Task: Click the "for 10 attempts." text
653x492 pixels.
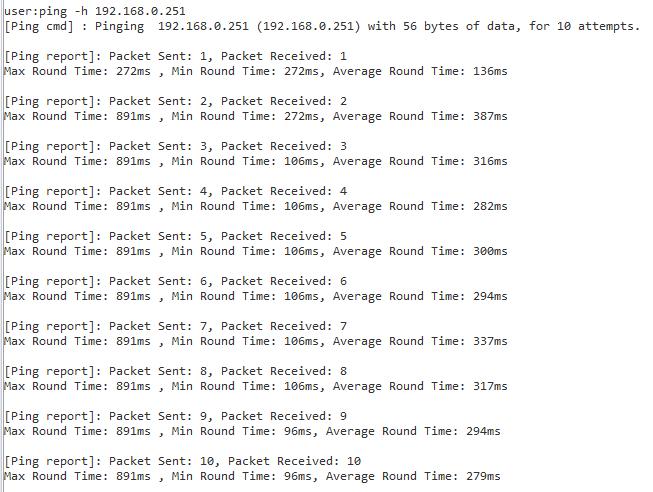Action: pos(585,26)
